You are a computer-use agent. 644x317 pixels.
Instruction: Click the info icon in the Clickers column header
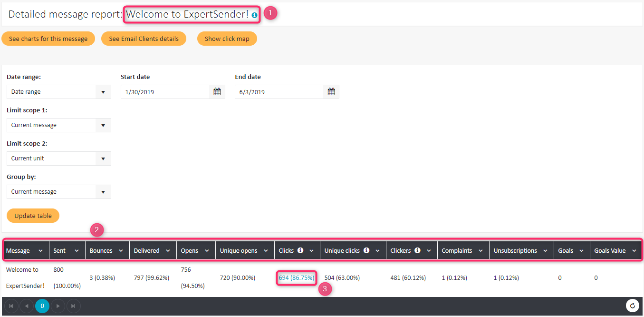coord(417,250)
